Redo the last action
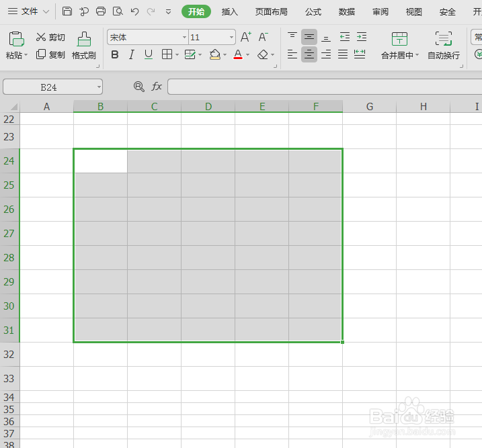Image resolution: width=482 pixels, height=448 pixels. [x=151, y=11]
